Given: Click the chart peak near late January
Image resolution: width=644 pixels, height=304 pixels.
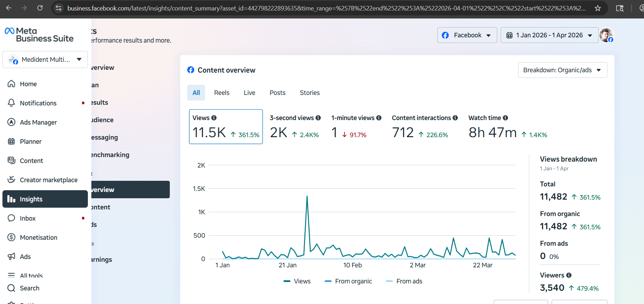Looking at the screenshot, I should click(307, 197).
